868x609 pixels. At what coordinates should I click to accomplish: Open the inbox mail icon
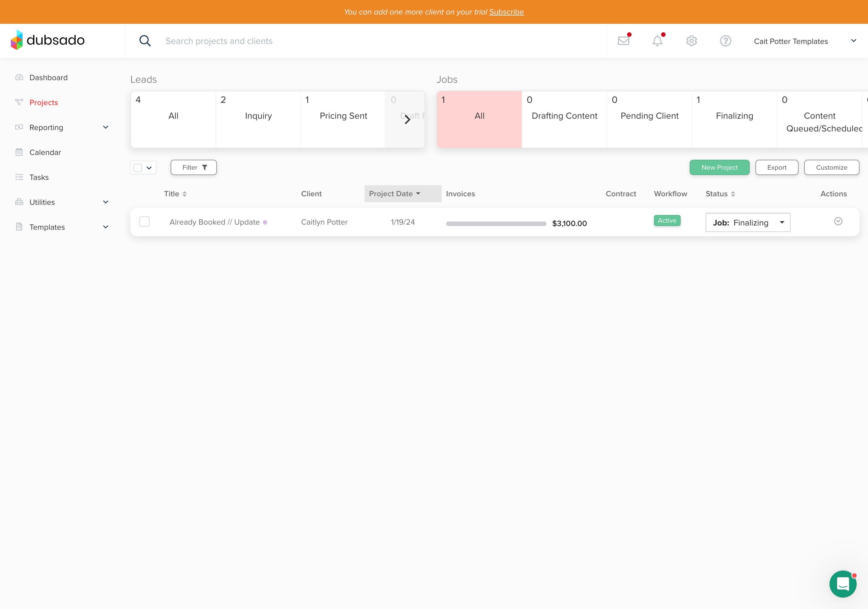click(x=623, y=41)
